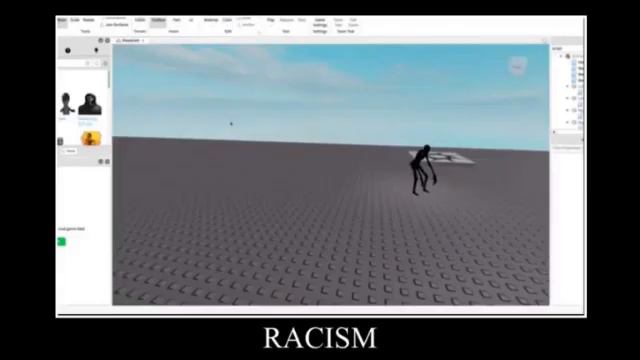Click the highlighted transform tool beside Scale

click(x=62, y=22)
